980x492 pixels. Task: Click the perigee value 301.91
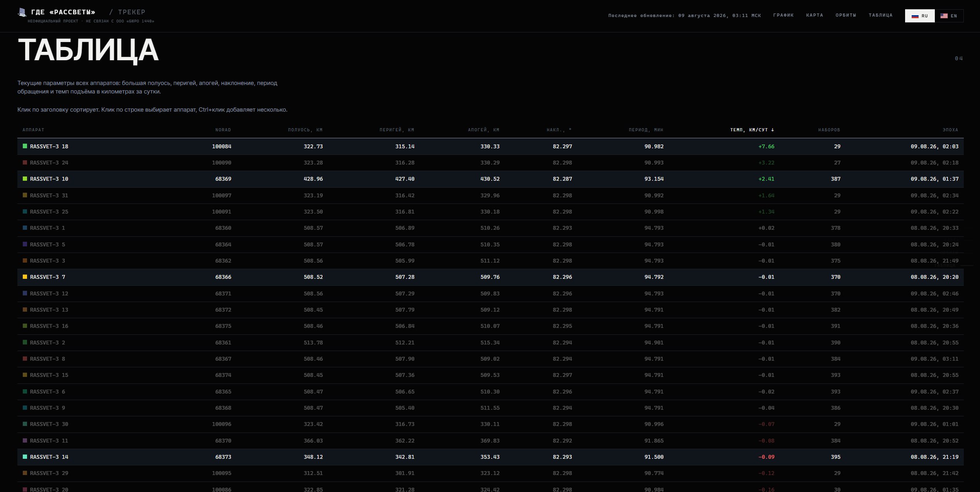[405, 473]
